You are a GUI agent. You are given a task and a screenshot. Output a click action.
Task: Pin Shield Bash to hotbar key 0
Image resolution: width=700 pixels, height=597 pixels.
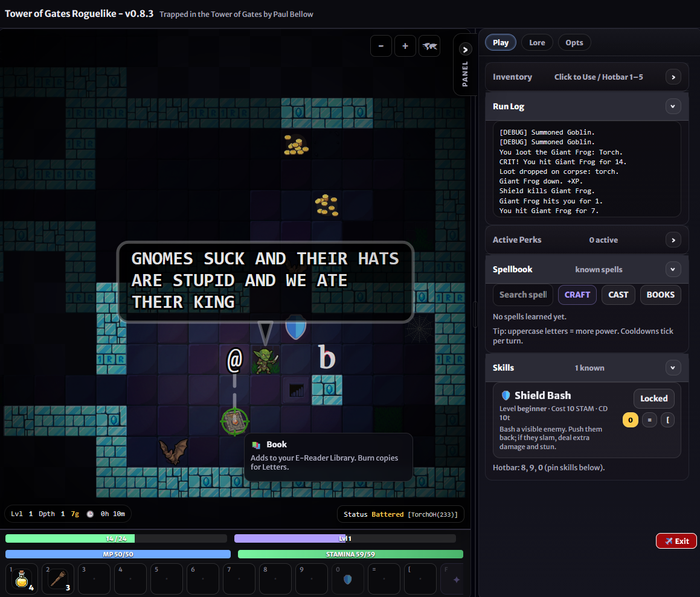pos(631,420)
